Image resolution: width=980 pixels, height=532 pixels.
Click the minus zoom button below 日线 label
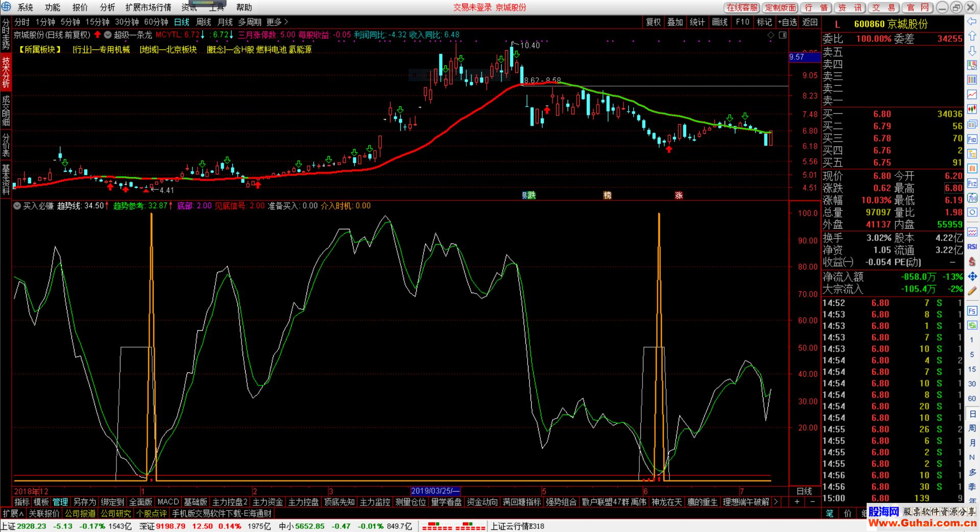click(812, 502)
